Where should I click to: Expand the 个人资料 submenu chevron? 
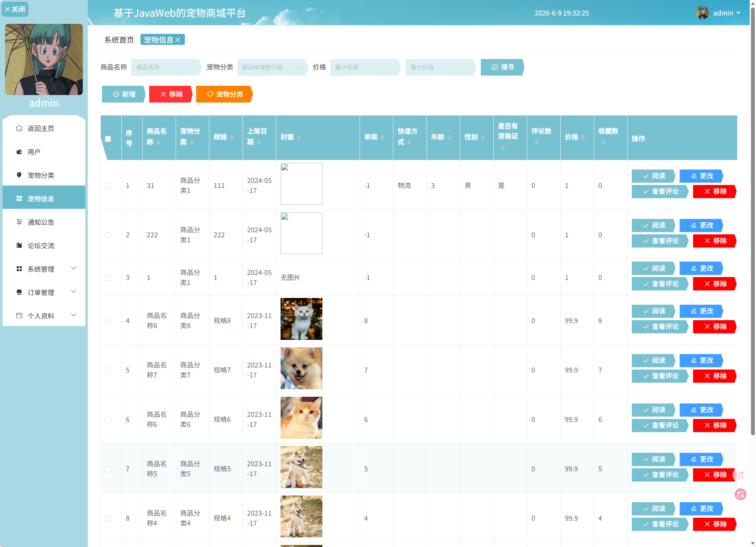pyautogui.click(x=74, y=315)
